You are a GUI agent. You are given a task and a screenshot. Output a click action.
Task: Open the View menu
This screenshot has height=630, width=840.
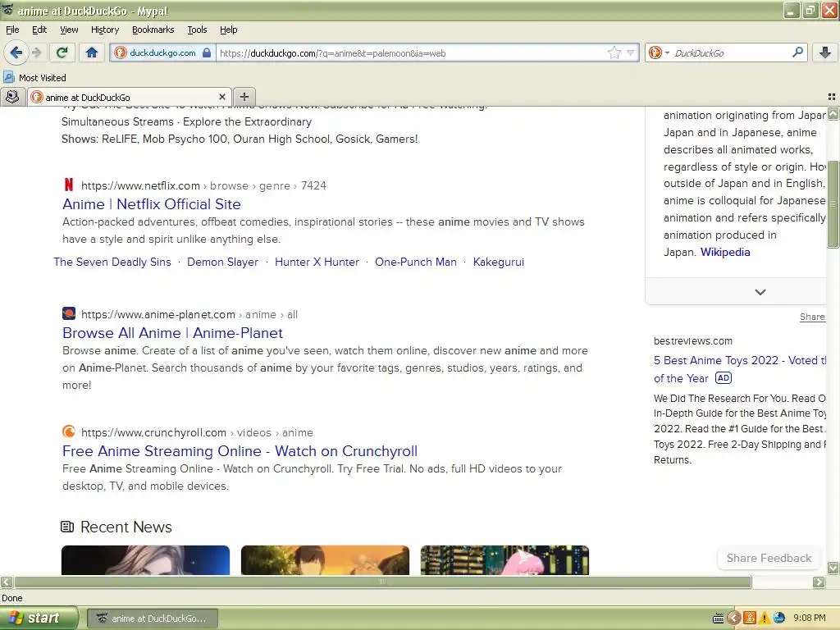click(x=69, y=30)
